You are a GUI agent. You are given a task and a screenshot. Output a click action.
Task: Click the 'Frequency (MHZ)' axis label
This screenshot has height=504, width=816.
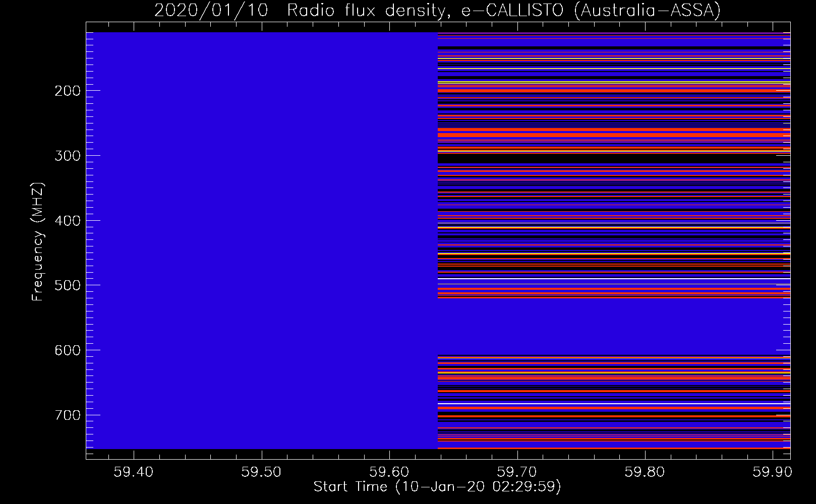38,241
